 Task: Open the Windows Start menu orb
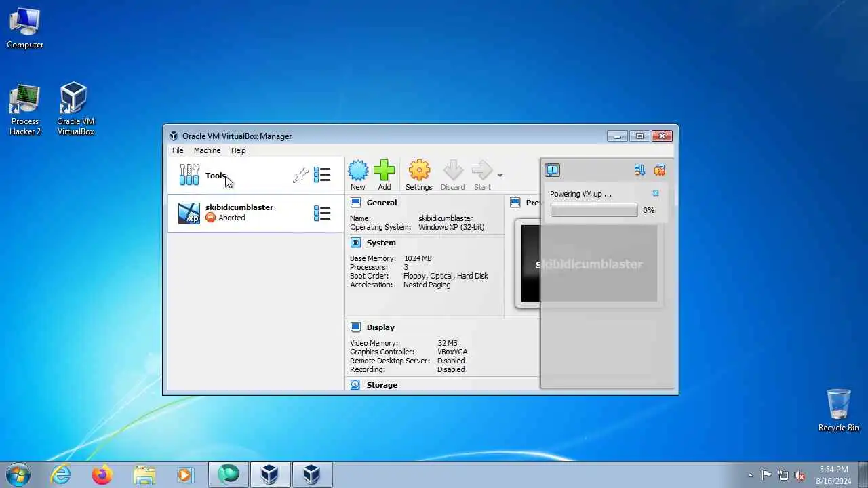point(18,474)
